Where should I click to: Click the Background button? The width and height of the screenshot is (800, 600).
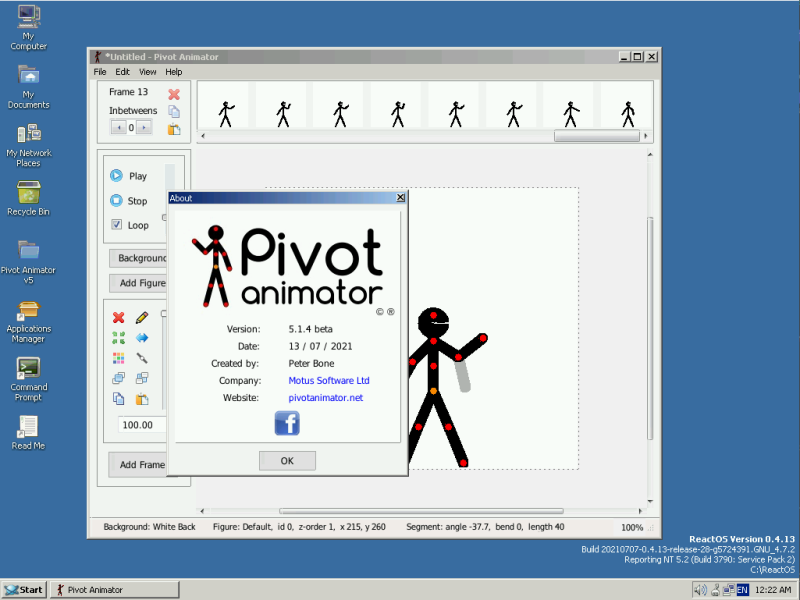[138, 258]
